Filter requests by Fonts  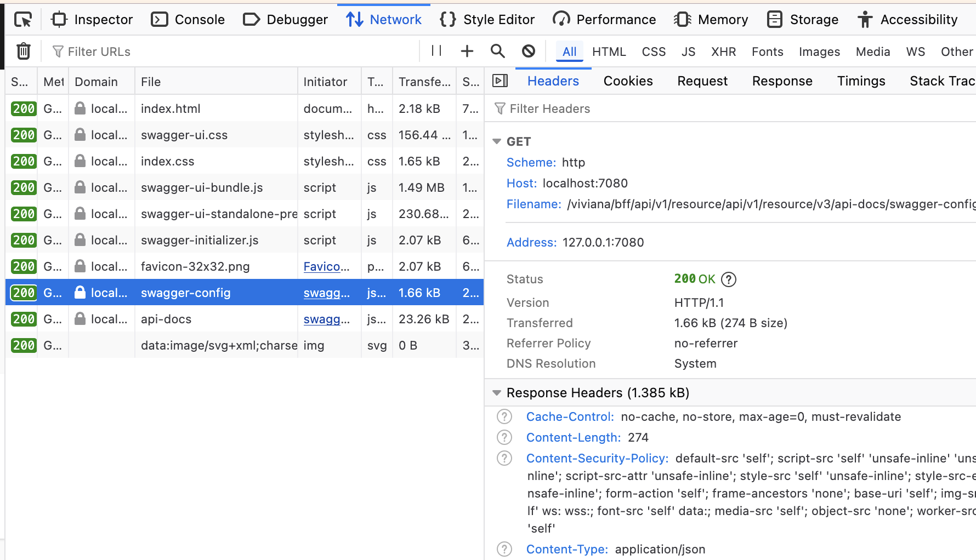[767, 52]
